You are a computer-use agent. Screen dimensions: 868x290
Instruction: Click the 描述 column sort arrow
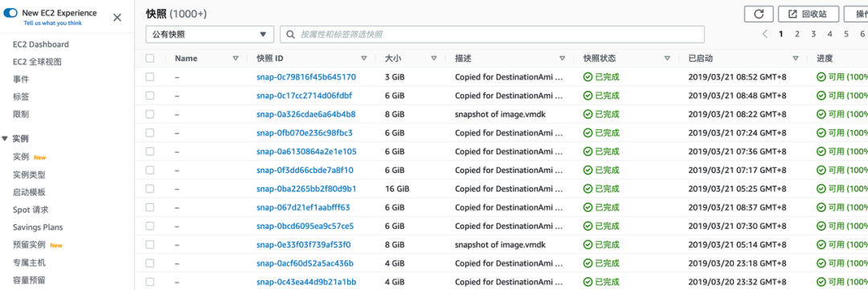coord(562,58)
